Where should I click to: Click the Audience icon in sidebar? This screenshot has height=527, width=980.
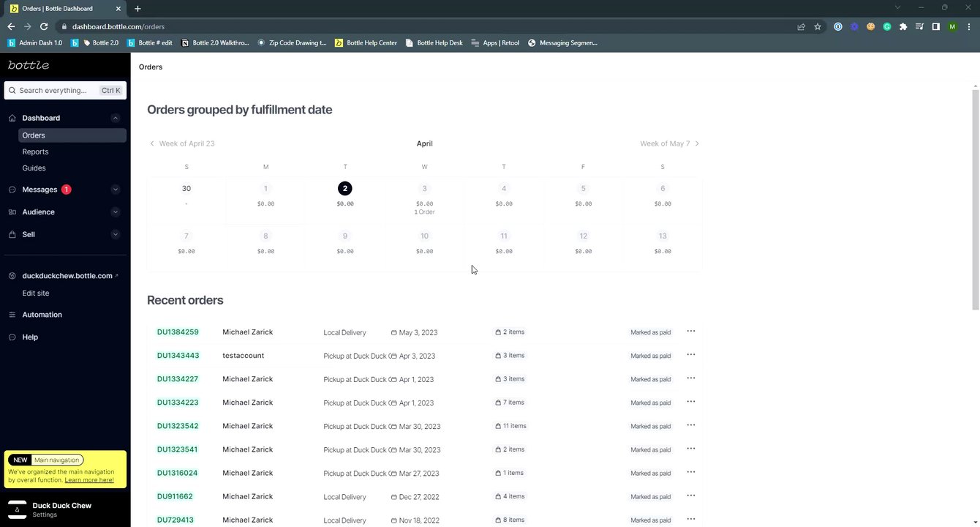click(12, 212)
